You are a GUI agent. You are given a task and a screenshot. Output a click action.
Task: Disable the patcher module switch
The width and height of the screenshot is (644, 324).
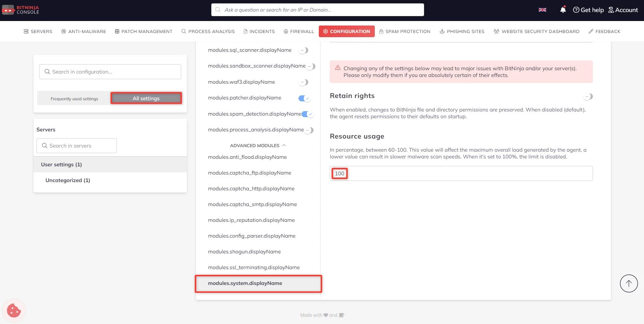[x=304, y=98]
